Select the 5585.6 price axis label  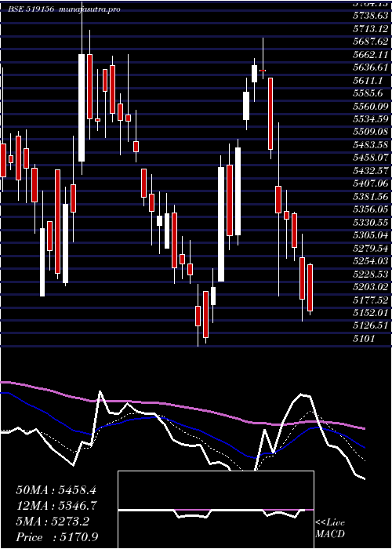click(x=368, y=93)
